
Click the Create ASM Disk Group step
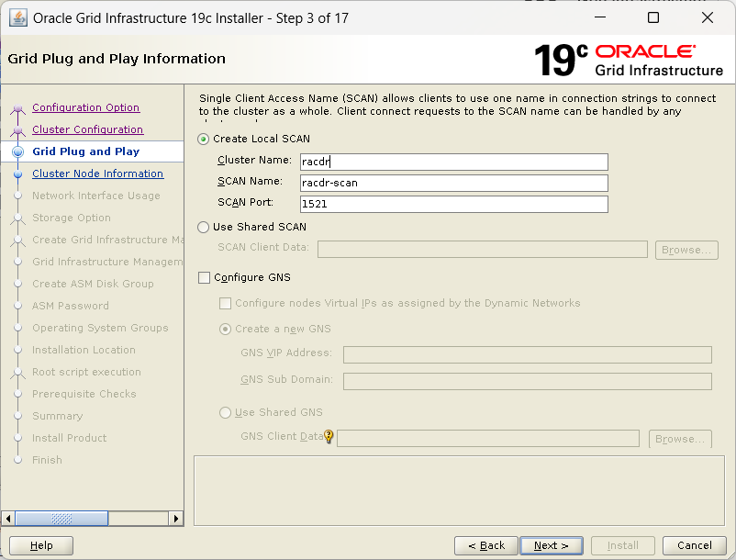click(93, 284)
